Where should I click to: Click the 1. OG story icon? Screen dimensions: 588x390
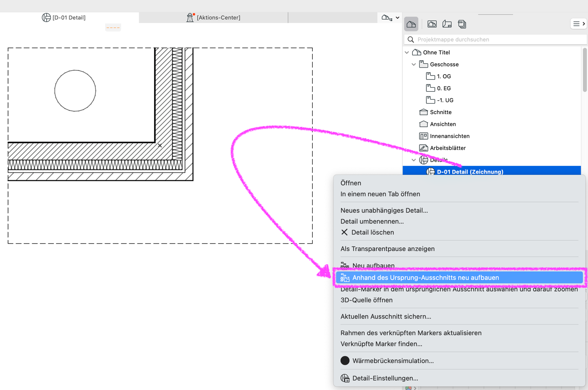tap(430, 76)
